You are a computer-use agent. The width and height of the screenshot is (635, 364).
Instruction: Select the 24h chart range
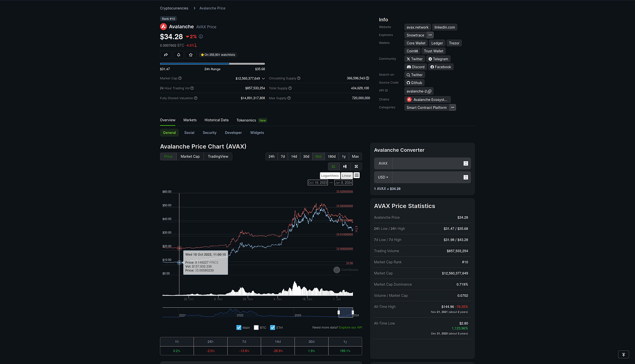click(x=271, y=156)
